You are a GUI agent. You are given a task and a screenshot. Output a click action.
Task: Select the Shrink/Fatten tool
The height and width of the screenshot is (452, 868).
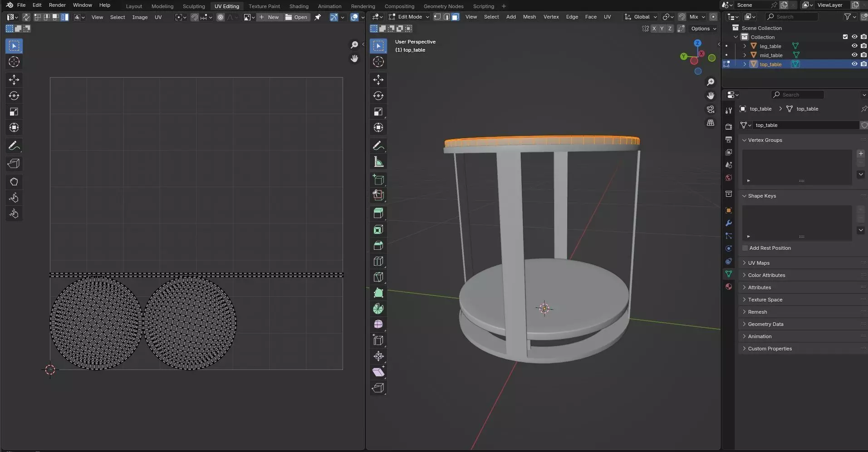click(x=378, y=356)
